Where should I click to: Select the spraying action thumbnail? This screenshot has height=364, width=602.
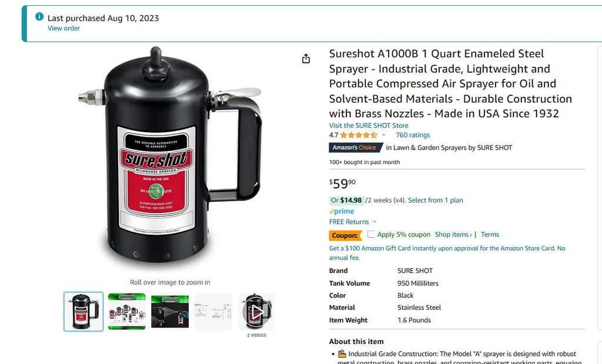tap(170, 311)
